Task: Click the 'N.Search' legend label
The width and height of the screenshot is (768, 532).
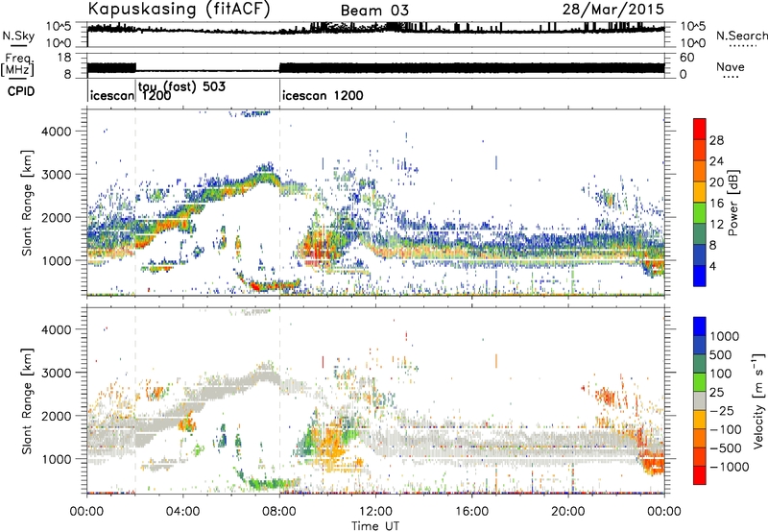Action: click(741, 36)
